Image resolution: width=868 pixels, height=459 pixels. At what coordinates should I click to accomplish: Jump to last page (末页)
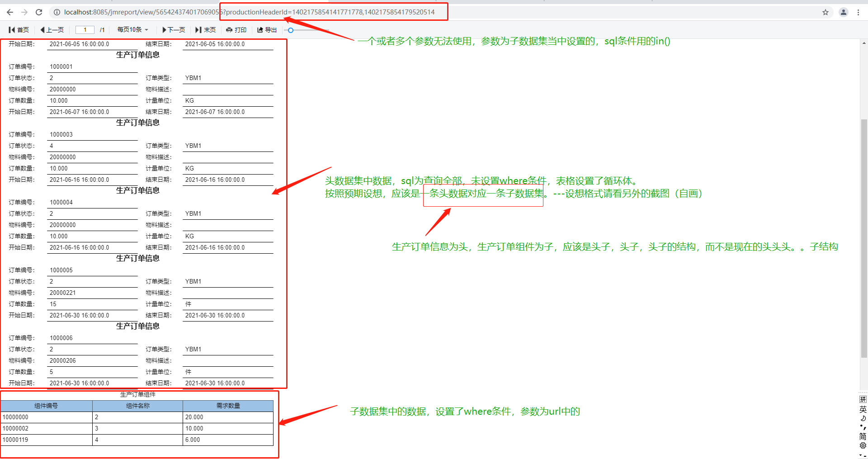point(205,30)
